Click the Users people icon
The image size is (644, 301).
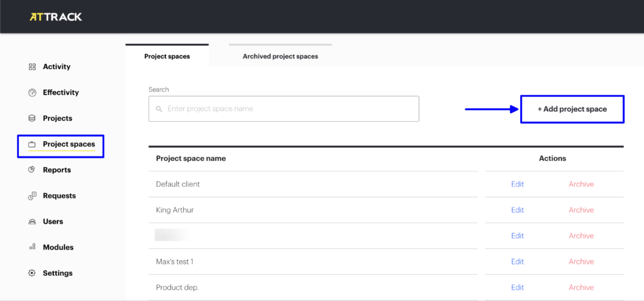(32, 221)
